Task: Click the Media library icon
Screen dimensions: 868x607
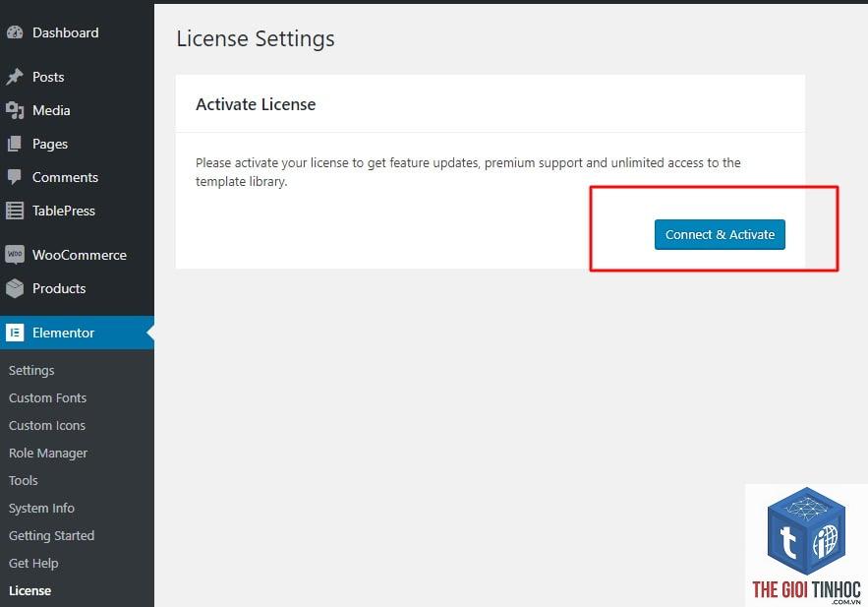Action: 15,110
